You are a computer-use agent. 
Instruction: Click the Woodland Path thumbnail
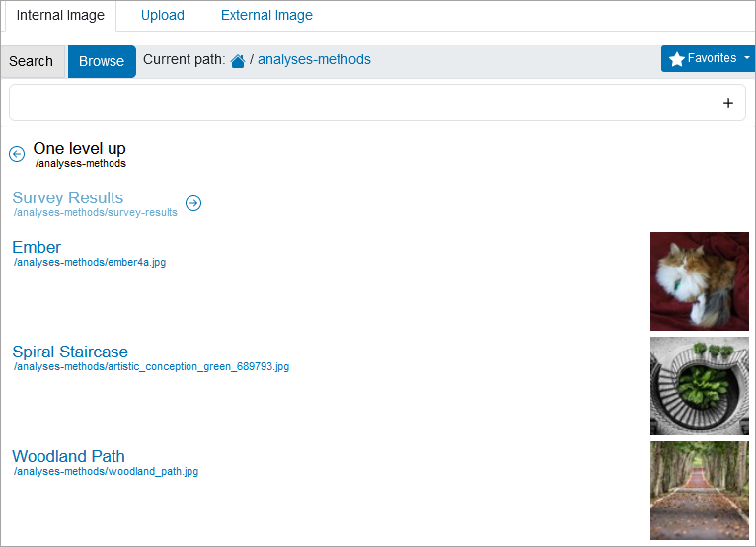click(x=699, y=491)
